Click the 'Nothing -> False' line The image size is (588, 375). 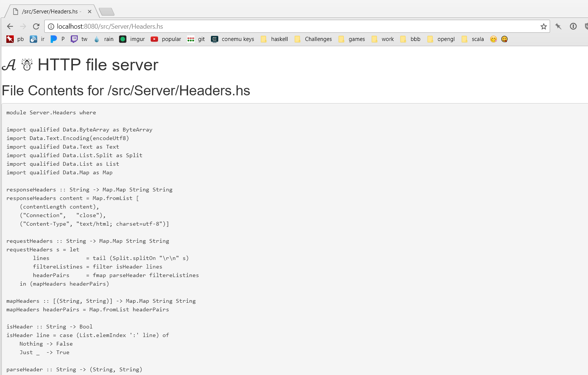pos(46,344)
